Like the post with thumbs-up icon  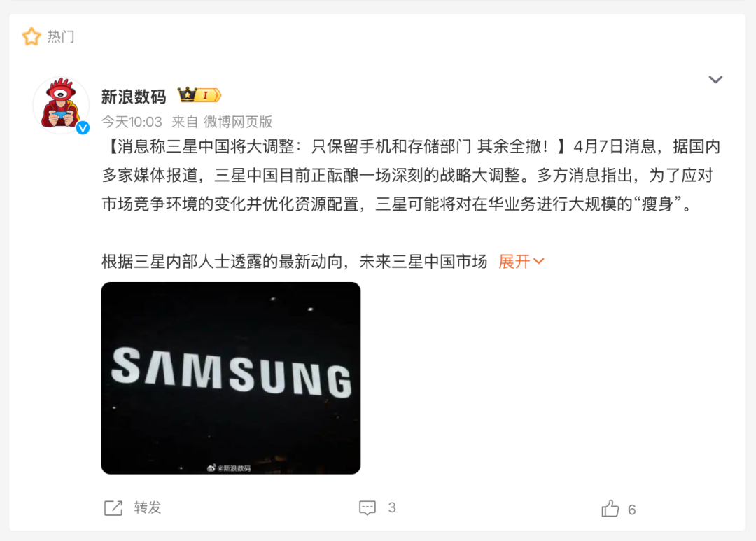click(x=610, y=508)
